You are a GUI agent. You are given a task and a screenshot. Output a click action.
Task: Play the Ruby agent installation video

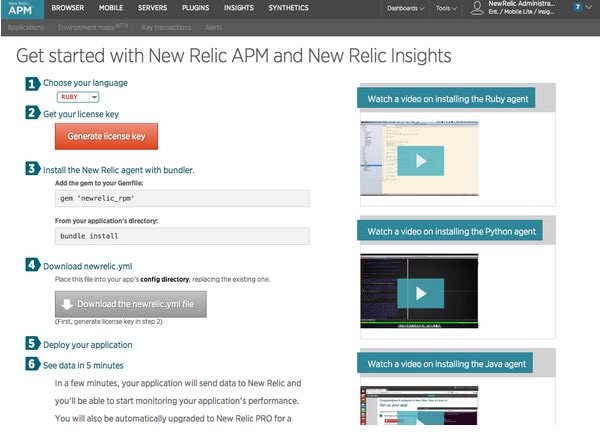[421, 161]
